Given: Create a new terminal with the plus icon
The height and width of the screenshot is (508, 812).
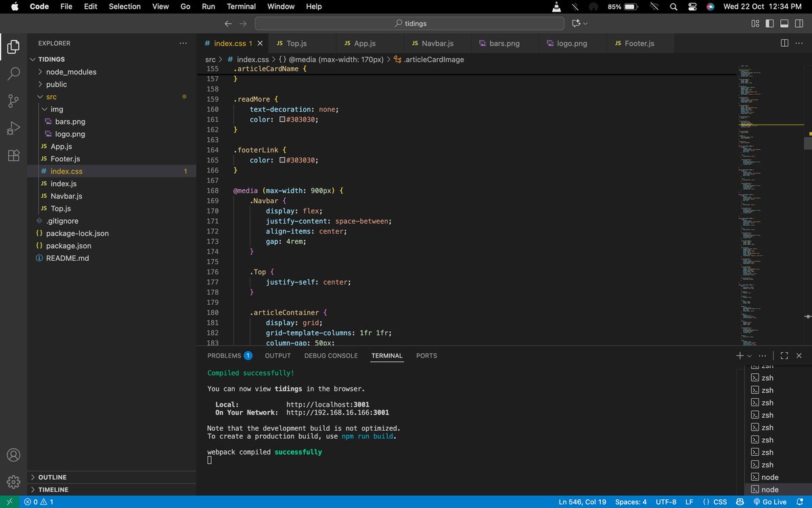Looking at the screenshot, I should [x=740, y=356].
